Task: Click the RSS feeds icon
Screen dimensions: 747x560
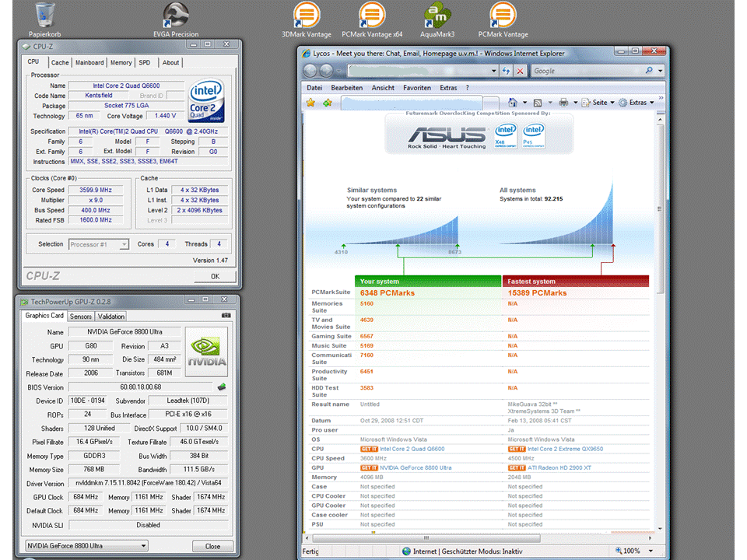Action: pyautogui.click(x=538, y=103)
